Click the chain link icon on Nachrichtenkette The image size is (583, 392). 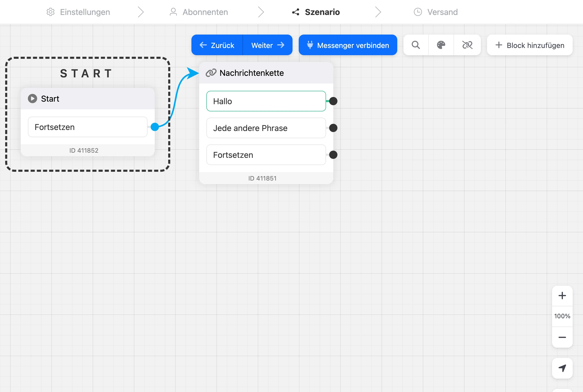point(211,73)
